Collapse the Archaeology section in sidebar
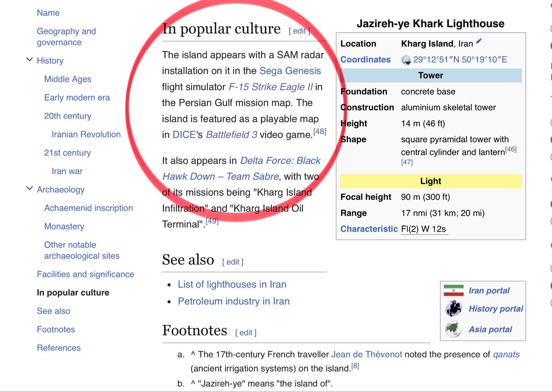This screenshot has height=392, width=552. click(29, 189)
